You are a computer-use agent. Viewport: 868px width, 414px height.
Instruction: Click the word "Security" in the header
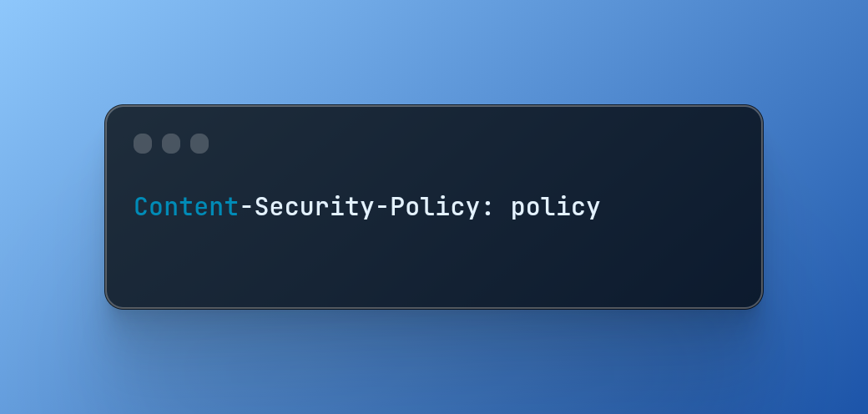pyautogui.click(x=315, y=207)
